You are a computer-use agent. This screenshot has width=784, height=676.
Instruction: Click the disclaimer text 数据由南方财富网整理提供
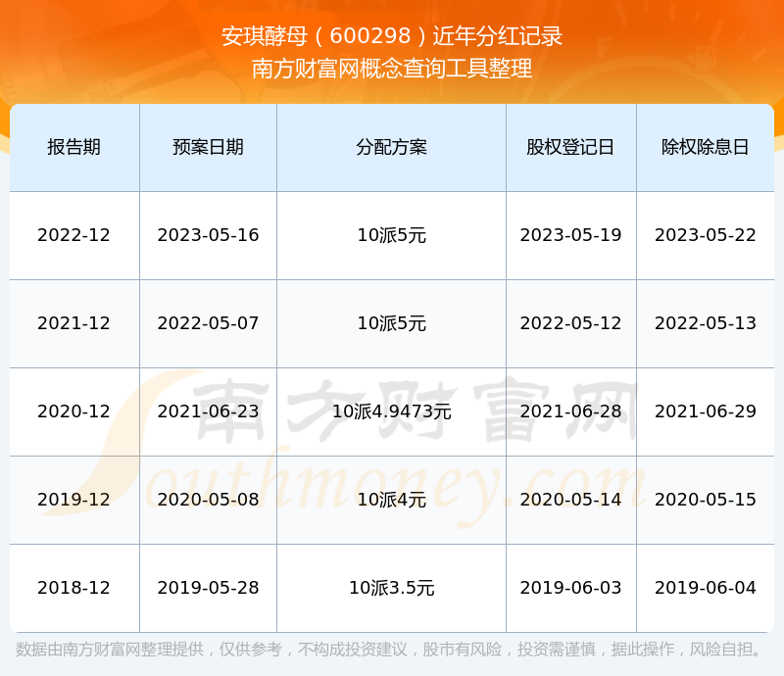pos(110,650)
